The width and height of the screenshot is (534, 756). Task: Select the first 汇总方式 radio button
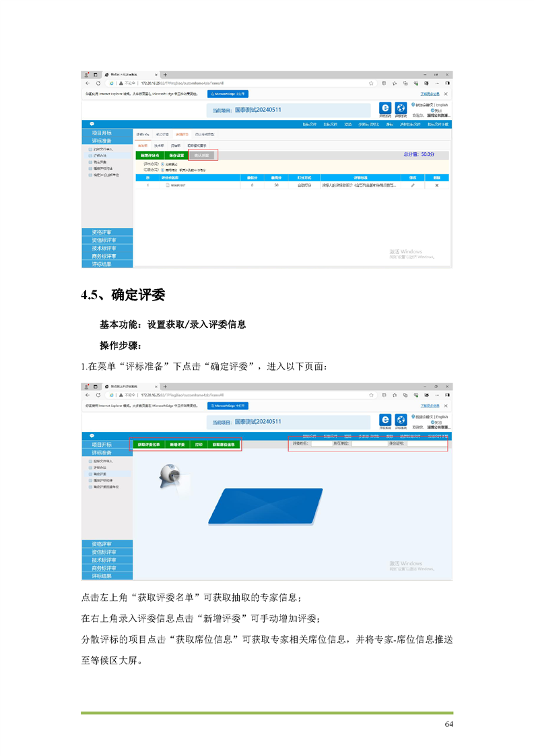tap(163, 169)
